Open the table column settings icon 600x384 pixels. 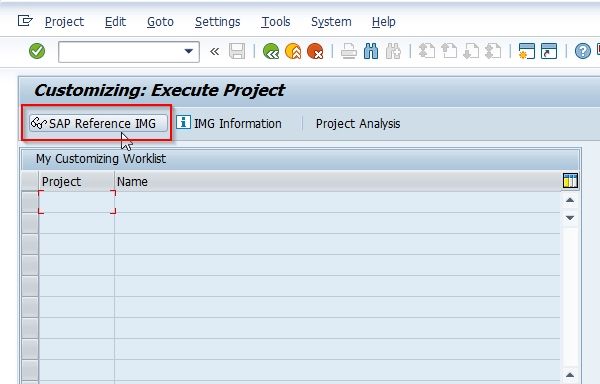coord(570,181)
